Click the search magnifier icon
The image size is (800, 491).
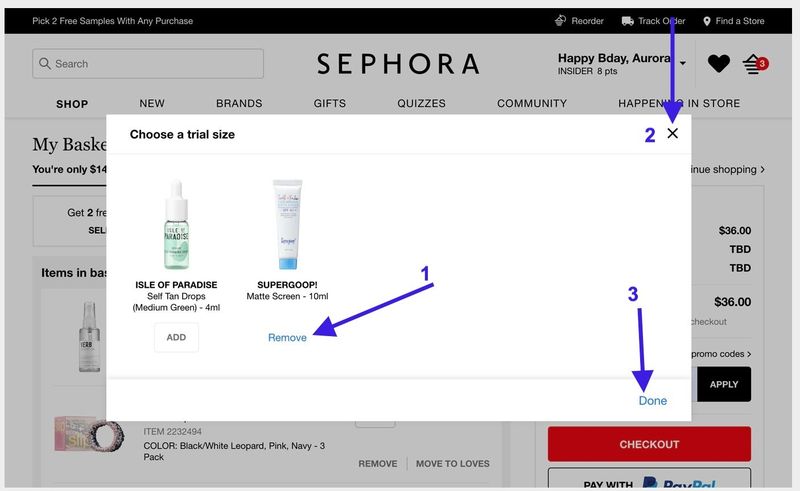[x=45, y=63]
